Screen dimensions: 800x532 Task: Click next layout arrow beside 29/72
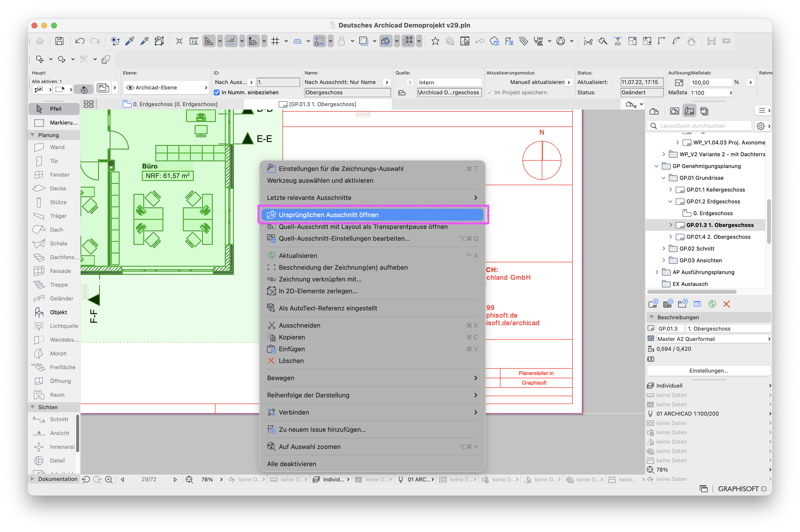(x=175, y=479)
